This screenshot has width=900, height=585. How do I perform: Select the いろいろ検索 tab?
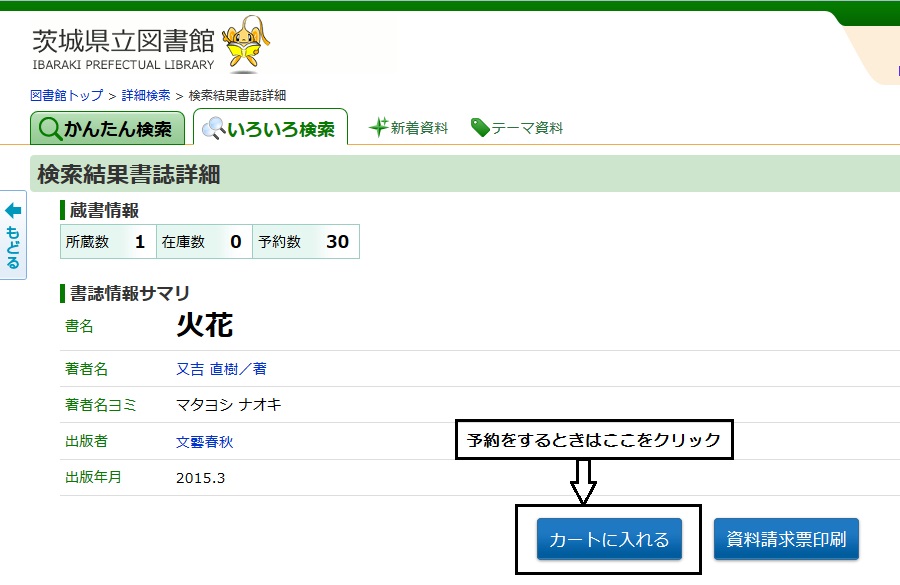click(x=270, y=127)
